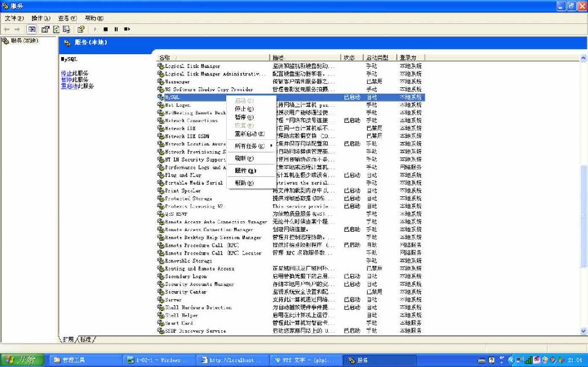Click the service list scrollbar down arrow

583,331
